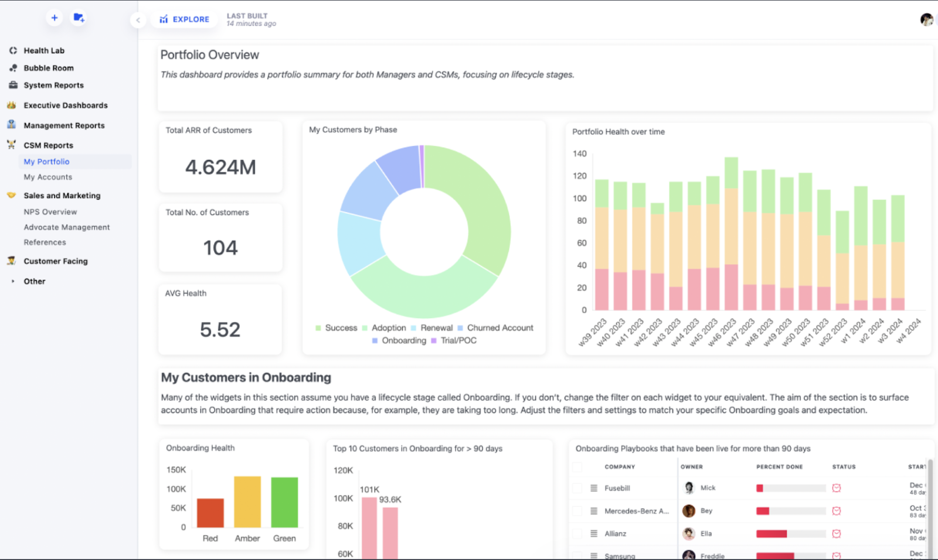This screenshot has height=560, width=938.
Task: Open NPS Overview report
Action: pyautogui.click(x=50, y=212)
